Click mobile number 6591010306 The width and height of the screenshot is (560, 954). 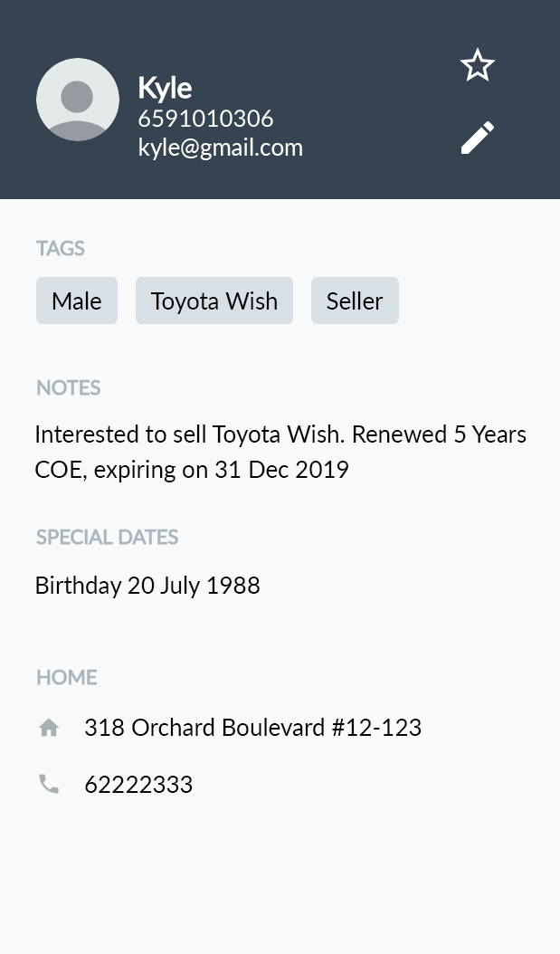click(x=205, y=119)
